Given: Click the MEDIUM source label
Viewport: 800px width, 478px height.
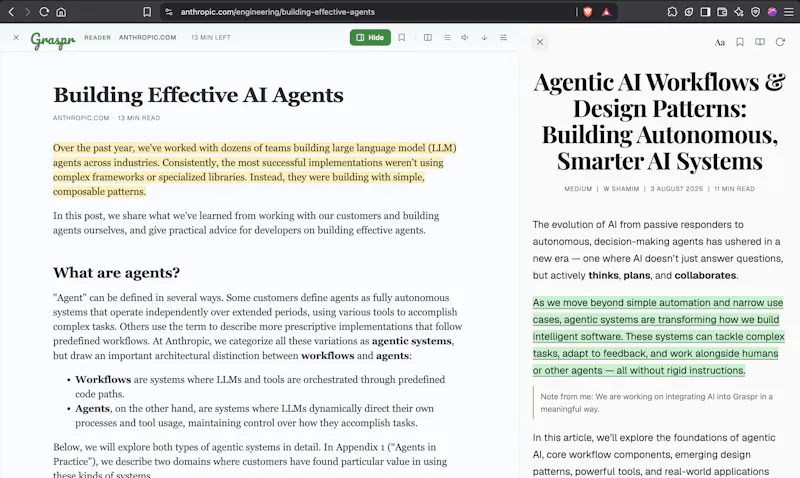Looking at the screenshot, I should 578,189.
